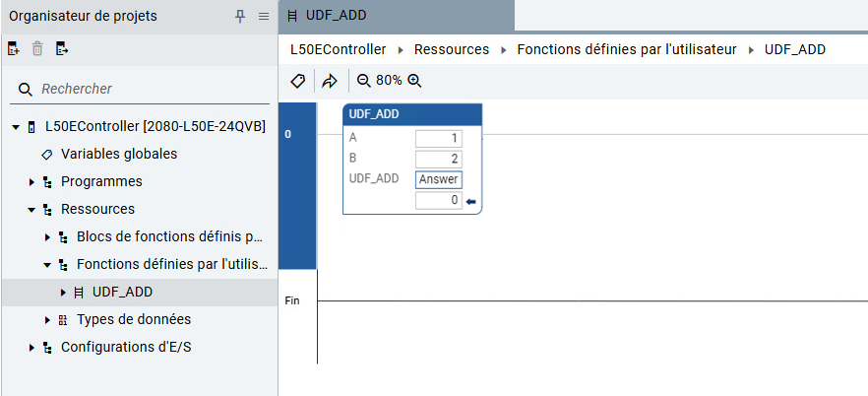
Task: Click the tag icon in editor toolbar
Action: 298,82
